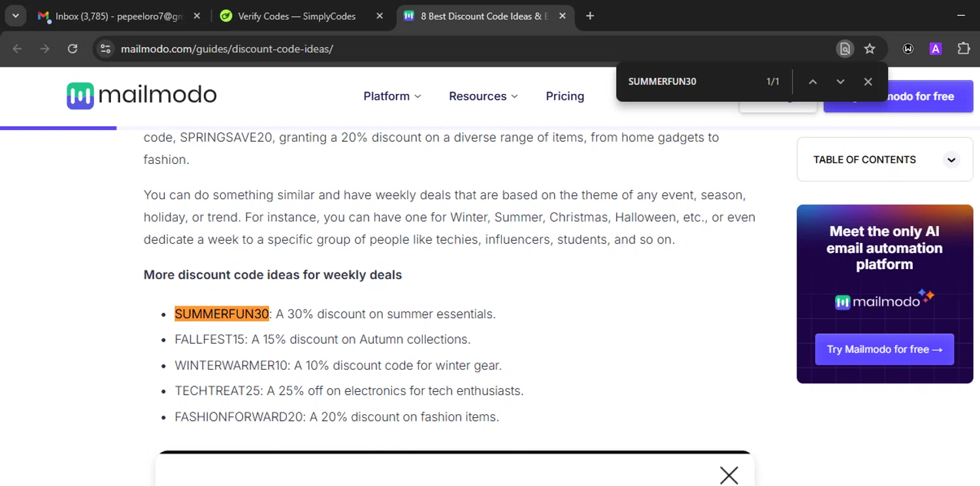Click the TECHTREAT25 list item
This screenshot has width=980, height=486.
[349, 391]
